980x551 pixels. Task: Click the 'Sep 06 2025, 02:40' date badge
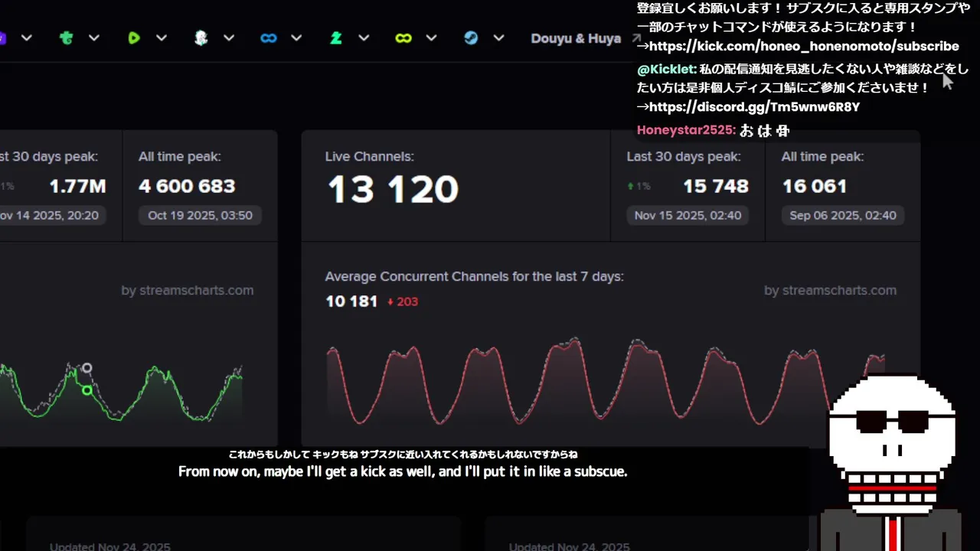coord(843,216)
